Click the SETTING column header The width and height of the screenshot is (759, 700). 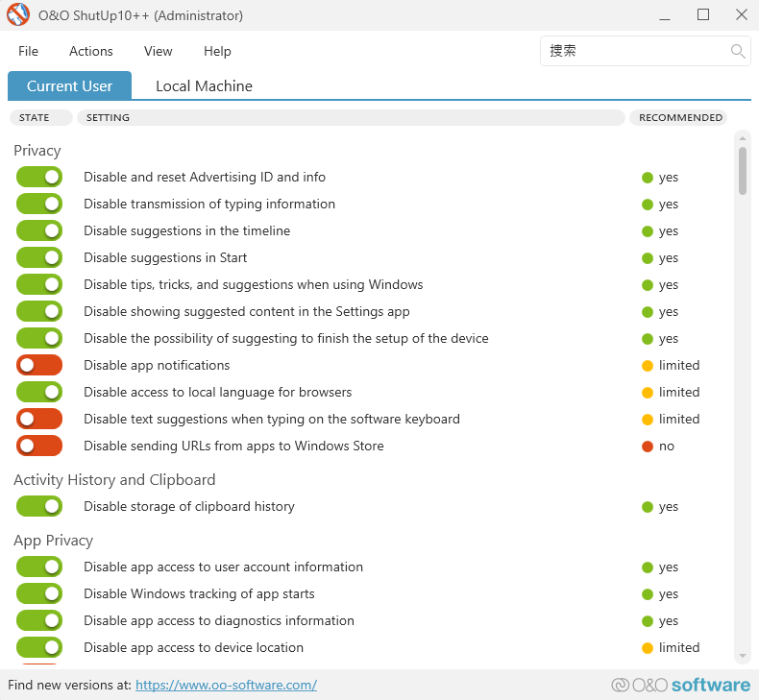coord(350,118)
